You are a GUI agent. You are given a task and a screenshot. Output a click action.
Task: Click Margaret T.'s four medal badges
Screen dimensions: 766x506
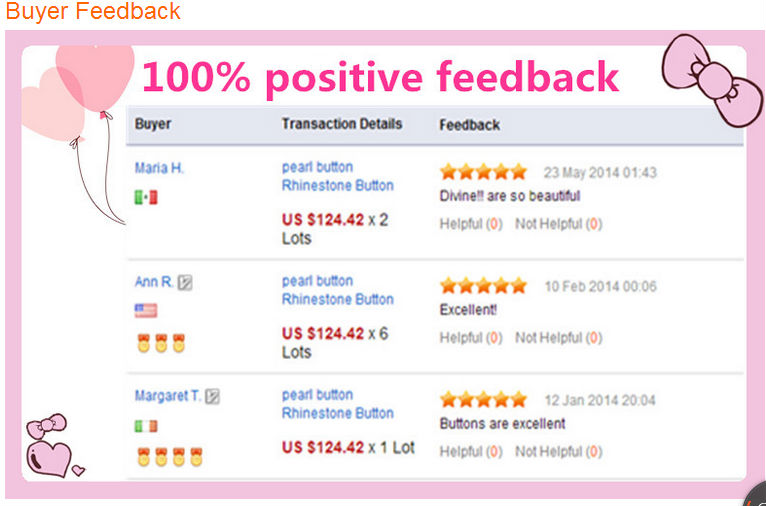170,457
